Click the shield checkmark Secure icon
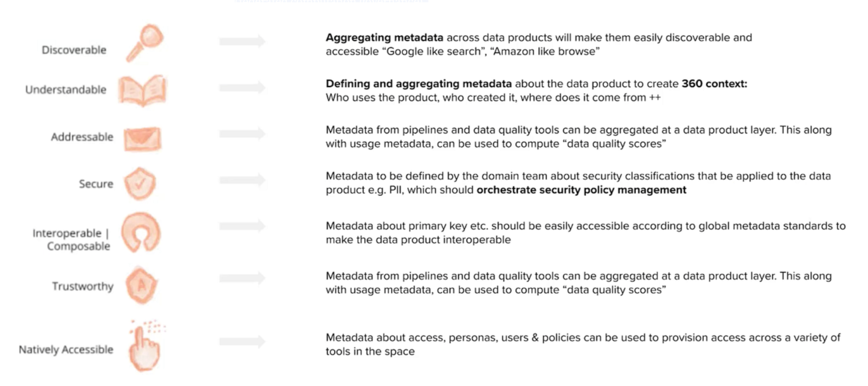The image size is (868, 386). point(140,184)
